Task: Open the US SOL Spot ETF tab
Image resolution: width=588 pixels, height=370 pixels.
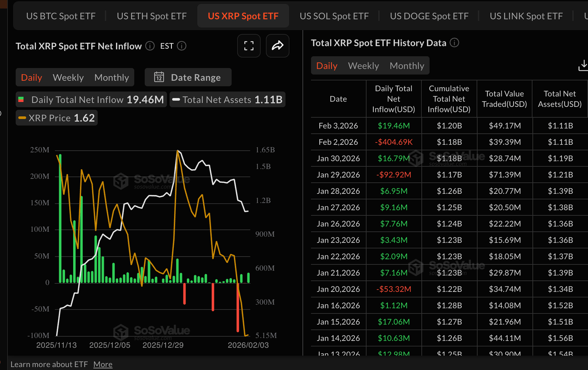Action: 334,16
